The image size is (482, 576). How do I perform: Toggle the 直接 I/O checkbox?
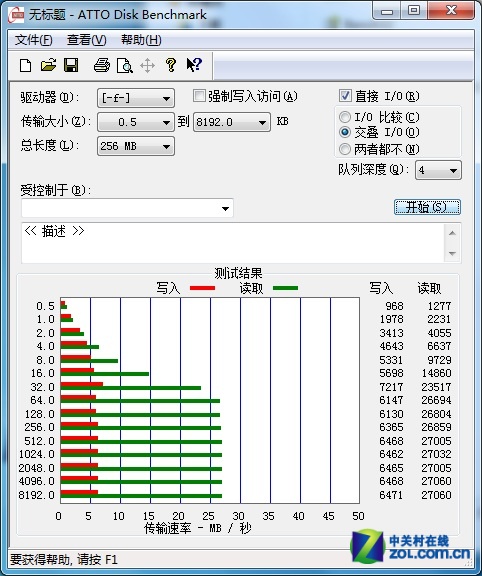click(x=345, y=96)
